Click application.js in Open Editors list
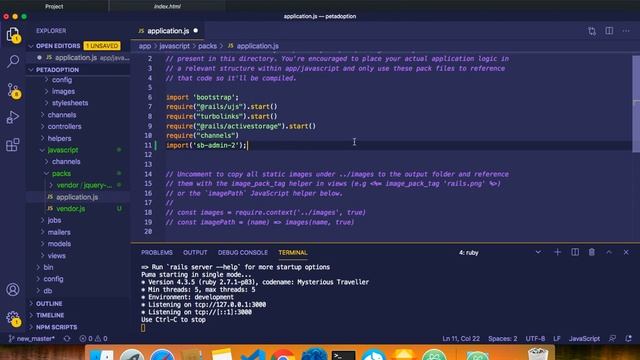 pos(76,58)
